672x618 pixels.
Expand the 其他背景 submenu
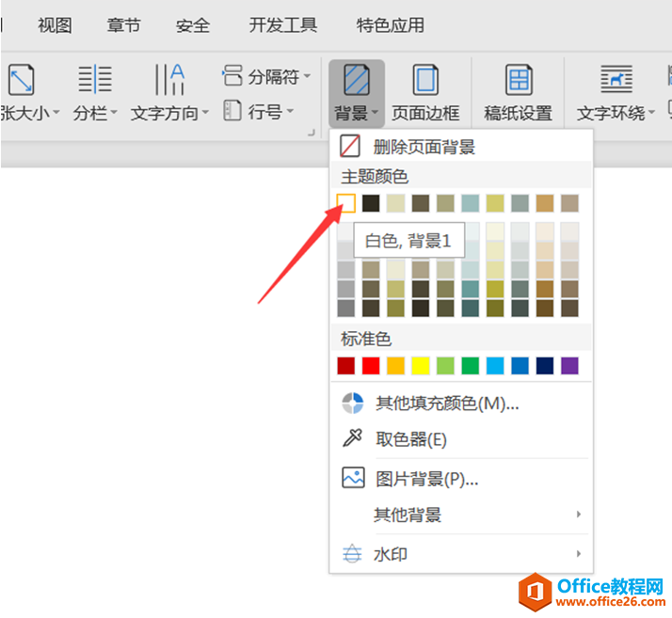pyautogui.click(x=461, y=515)
